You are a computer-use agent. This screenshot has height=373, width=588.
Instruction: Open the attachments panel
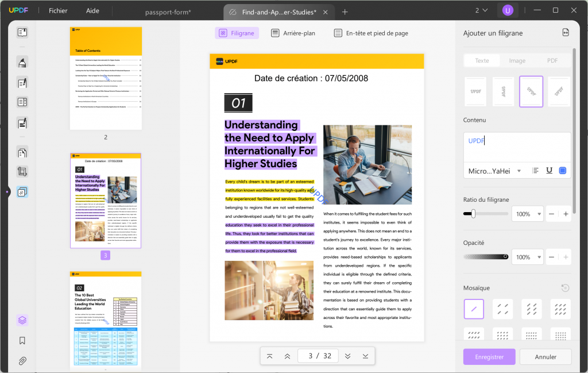(x=22, y=360)
